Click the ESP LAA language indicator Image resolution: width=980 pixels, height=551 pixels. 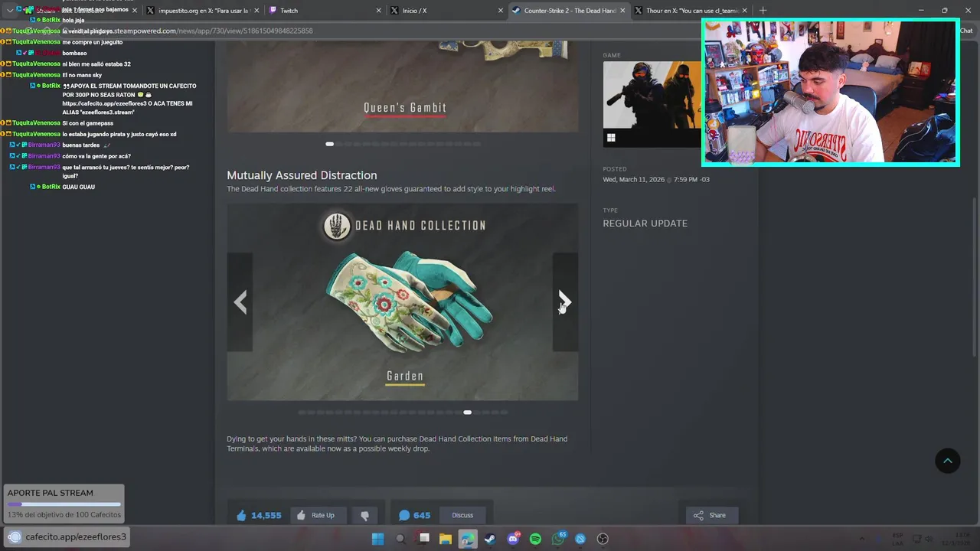(897, 539)
